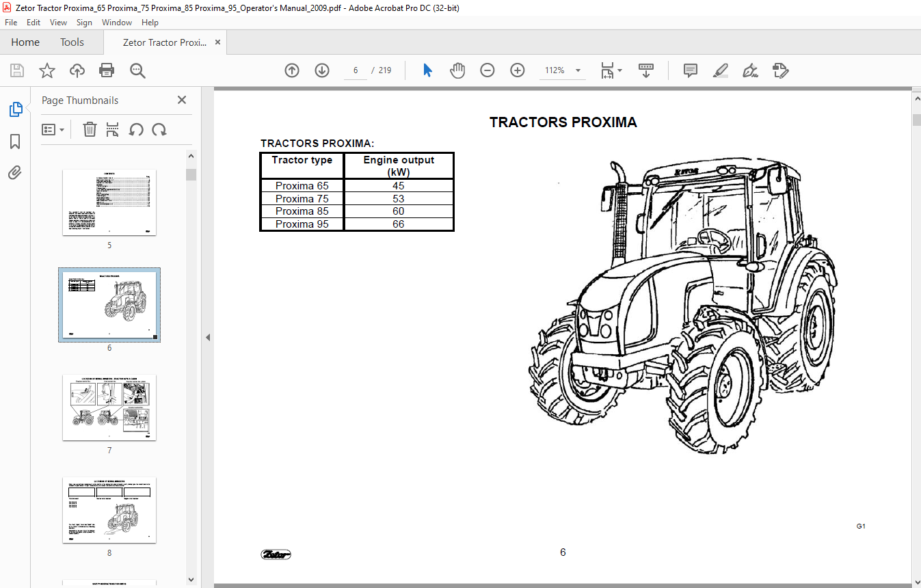Bookmark file with star icon
The height and width of the screenshot is (588, 921).
tap(47, 70)
